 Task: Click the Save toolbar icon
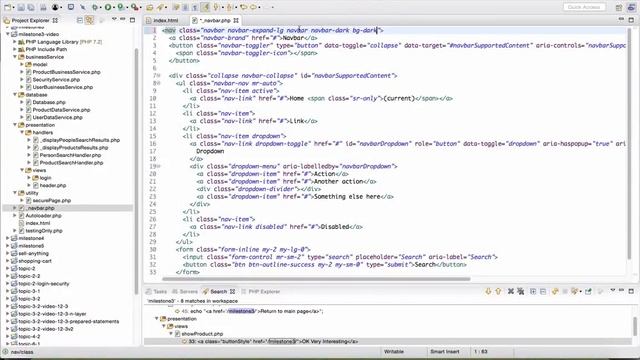point(21,7)
